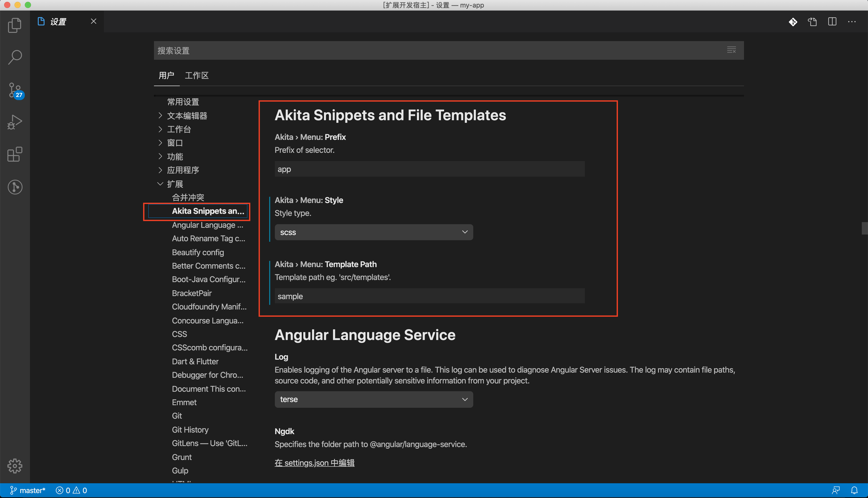
Task: Expand the 应用程序 section
Action: point(183,170)
